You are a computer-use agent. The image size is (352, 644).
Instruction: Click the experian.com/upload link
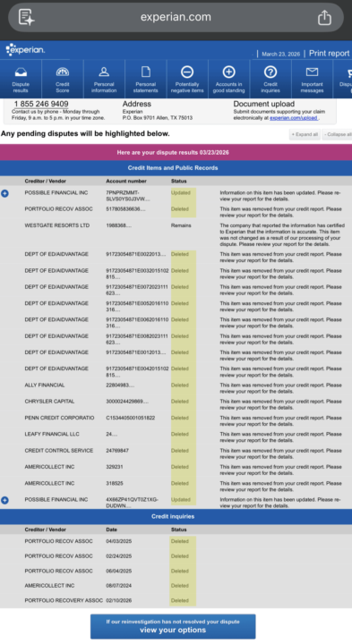point(293,118)
